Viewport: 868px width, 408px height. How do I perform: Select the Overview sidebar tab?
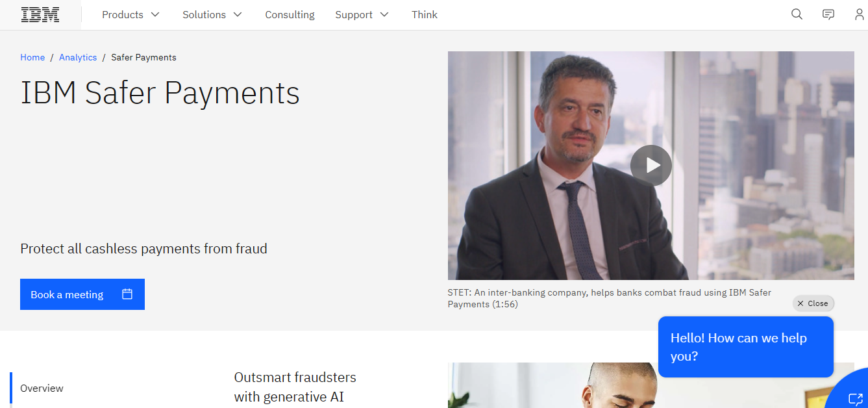42,388
